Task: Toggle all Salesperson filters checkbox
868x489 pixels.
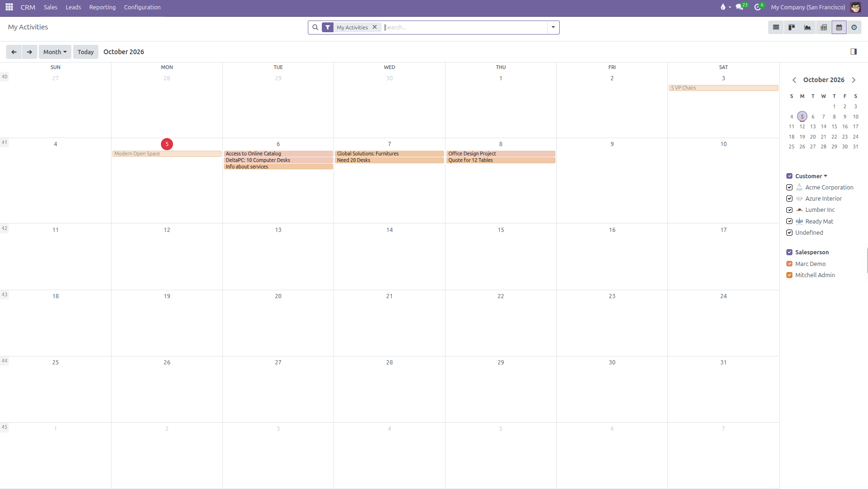Action: click(789, 252)
